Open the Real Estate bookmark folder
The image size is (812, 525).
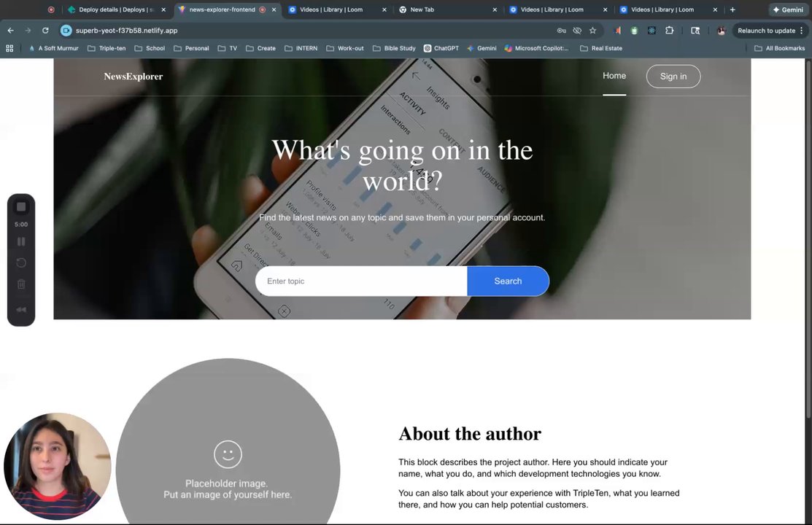coord(600,48)
